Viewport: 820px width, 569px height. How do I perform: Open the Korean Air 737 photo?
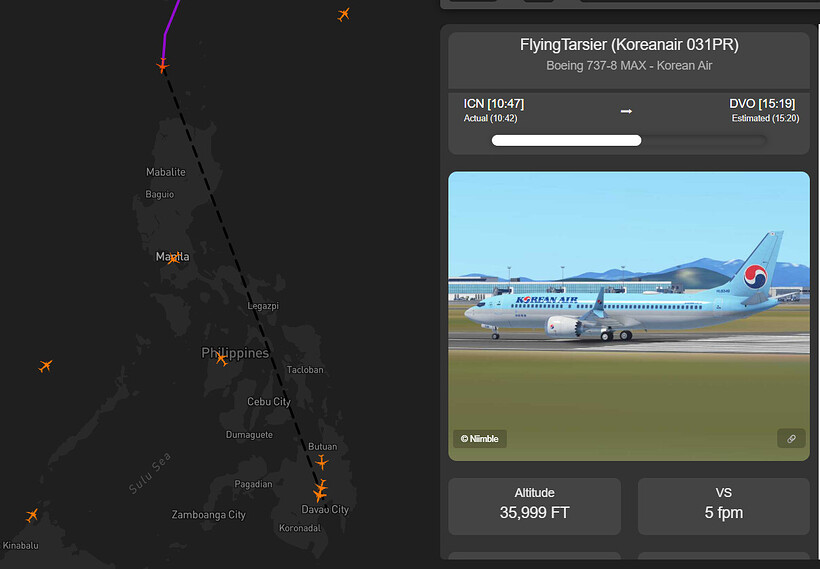pyautogui.click(x=629, y=316)
